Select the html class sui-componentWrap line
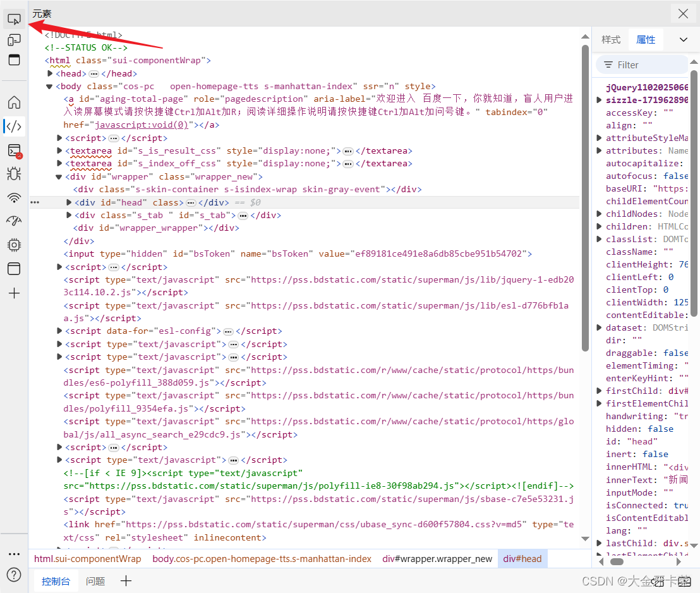 point(128,60)
